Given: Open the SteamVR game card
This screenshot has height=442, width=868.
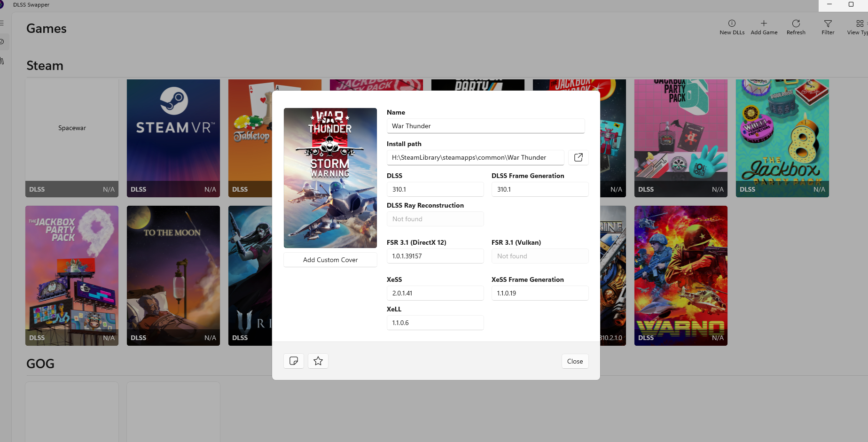Looking at the screenshot, I should [x=173, y=138].
